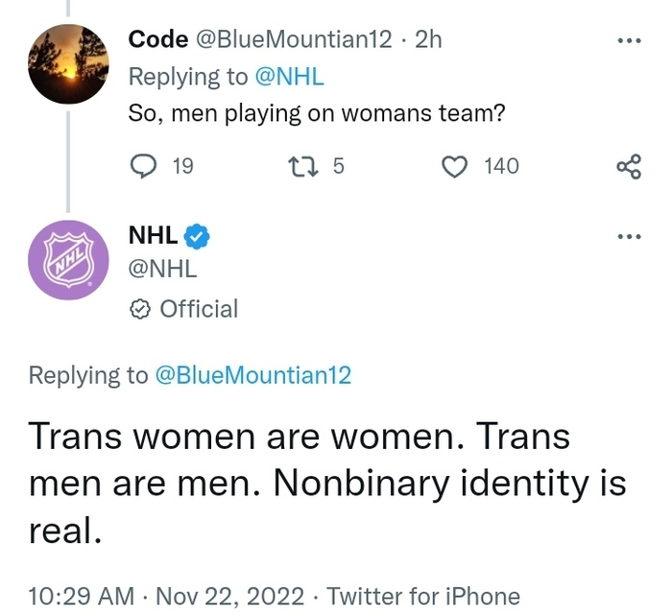Click the @BlueMountian12 mention link in NHL's reply
This screenshot has height=616, width=672.
click(x=252, y=375)
